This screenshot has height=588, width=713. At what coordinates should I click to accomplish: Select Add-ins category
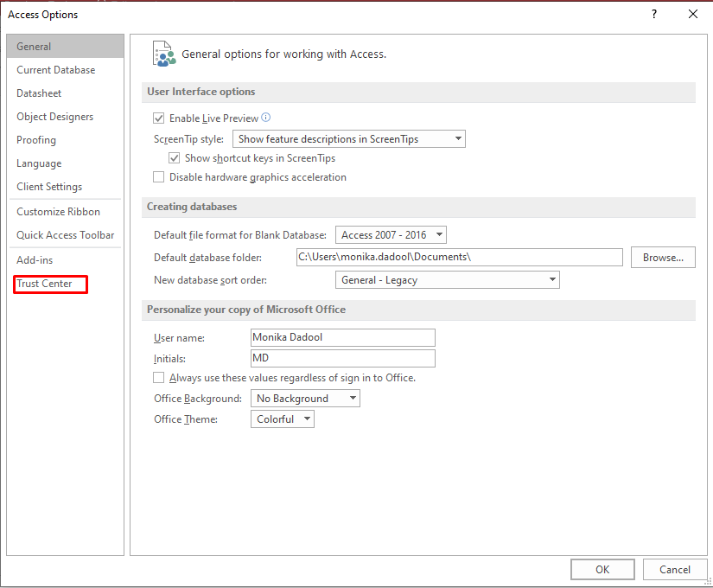coord(66,260)
